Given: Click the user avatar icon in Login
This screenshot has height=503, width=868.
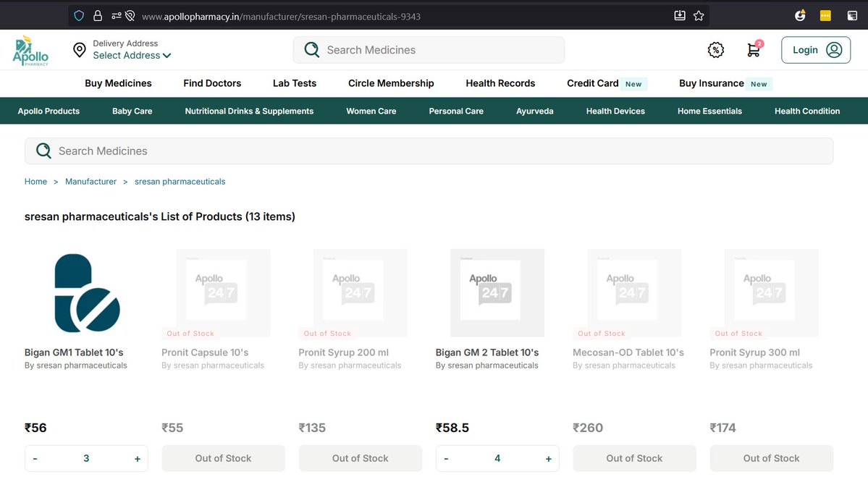Looking at the screenshot, I should 834,50.
